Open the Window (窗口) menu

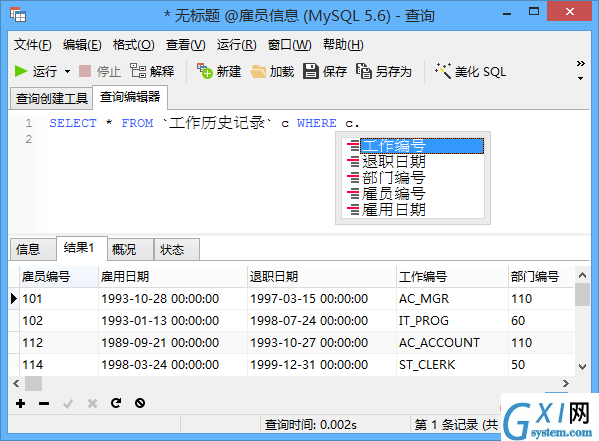(x=290, y=45)
